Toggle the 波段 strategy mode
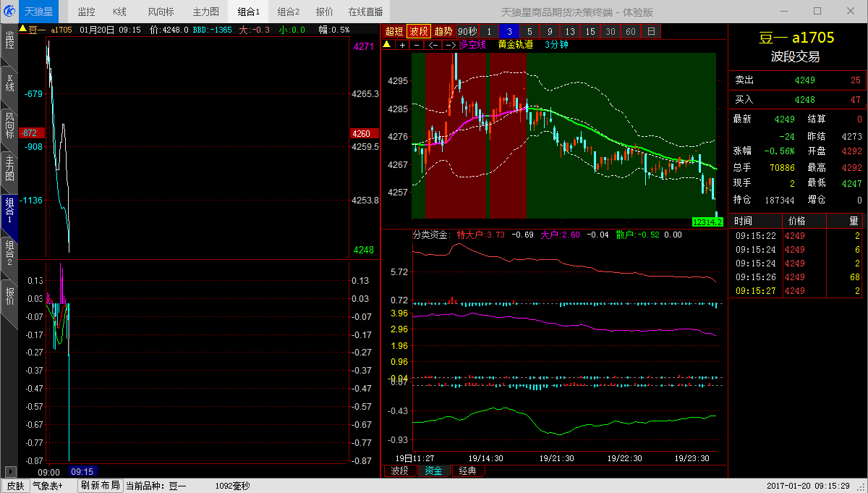This screenshot has height=493, width=868. coord(419,31)
